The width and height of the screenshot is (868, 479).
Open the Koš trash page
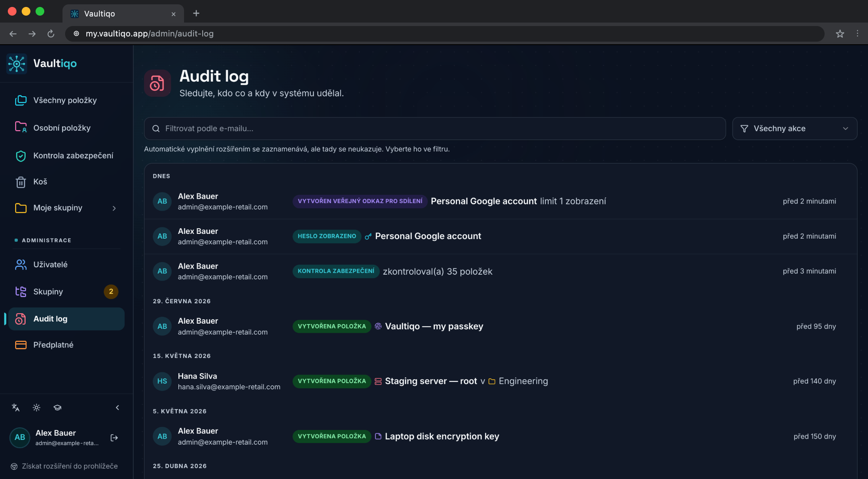(66, 182)
